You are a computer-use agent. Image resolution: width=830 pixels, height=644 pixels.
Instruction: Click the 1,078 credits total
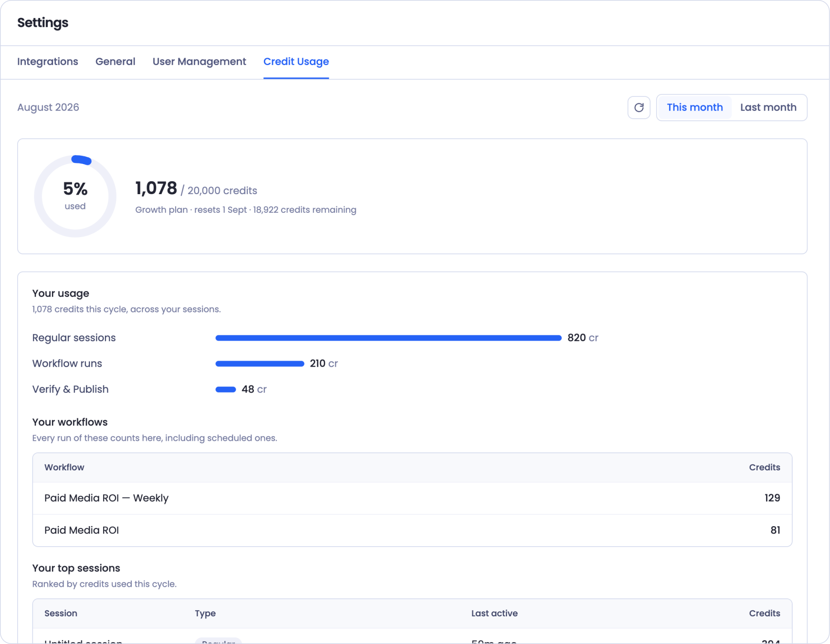click(x=156, y=188)
